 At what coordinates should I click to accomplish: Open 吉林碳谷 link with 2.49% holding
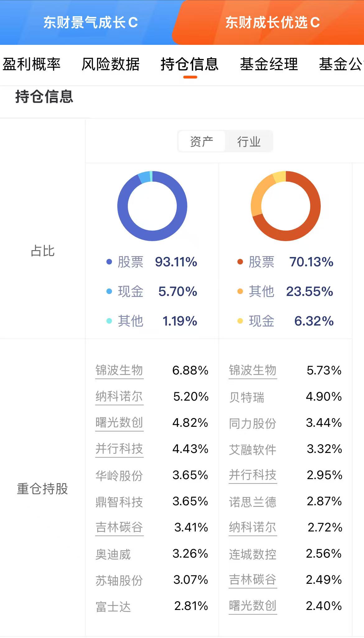coord(253,580)
